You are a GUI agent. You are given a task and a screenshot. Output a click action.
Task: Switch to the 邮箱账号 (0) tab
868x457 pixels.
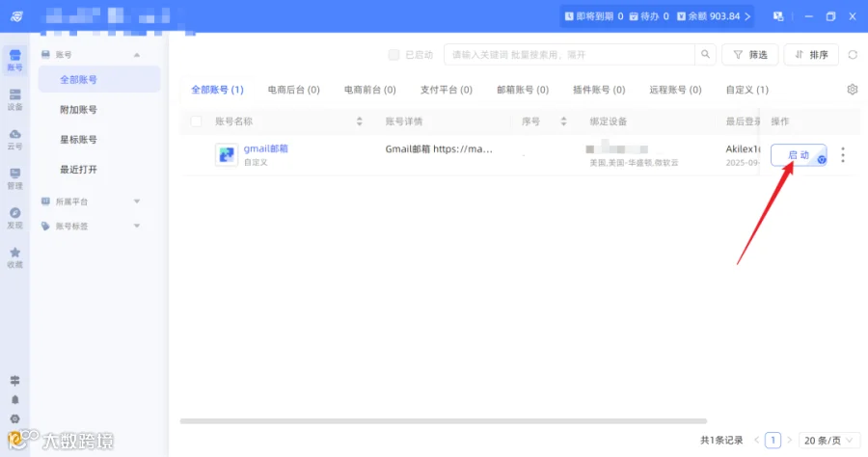click(x=523, y=90)
